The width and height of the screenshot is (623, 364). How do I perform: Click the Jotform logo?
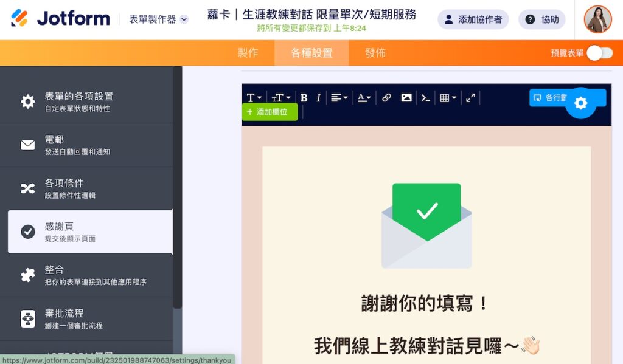click(60, 19)
